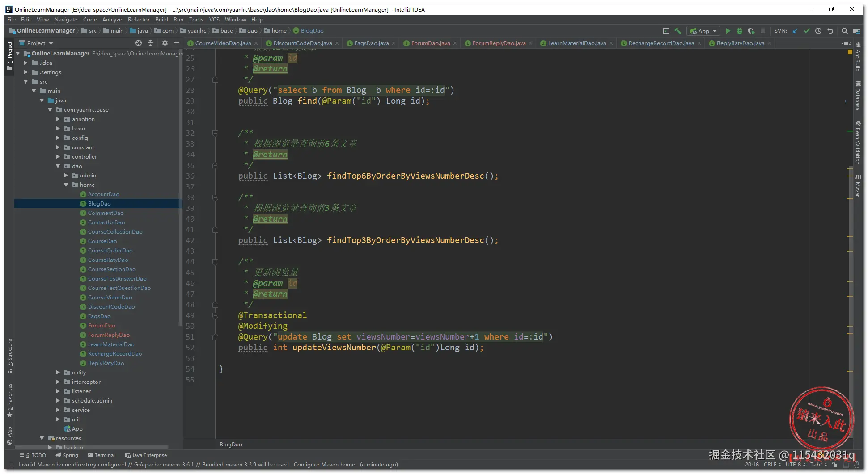Open the File menu
This screenshot has height=474, width=868.
11,20
